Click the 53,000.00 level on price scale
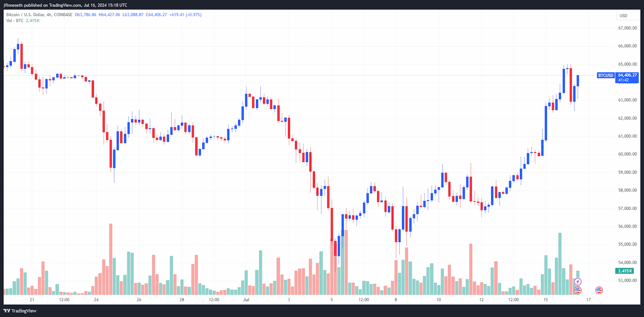Viewport: 644px width, 317px height. (x=627, y=280)
